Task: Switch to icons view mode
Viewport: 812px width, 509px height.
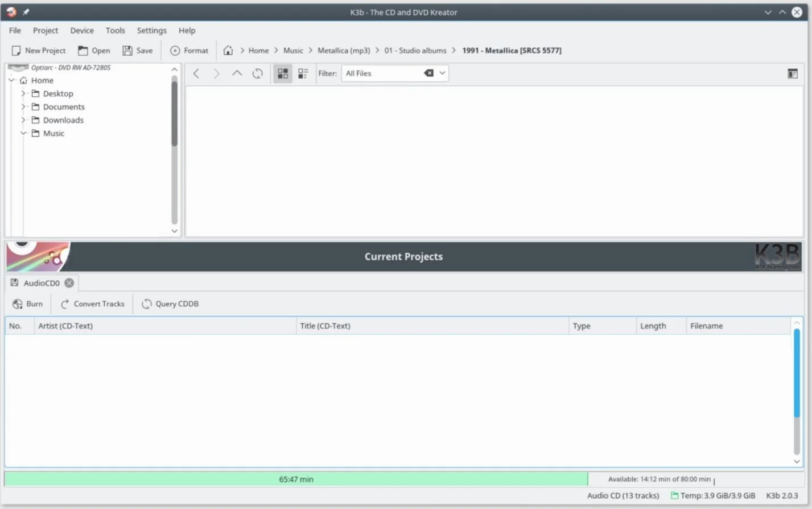Action: tap(283, 73)
